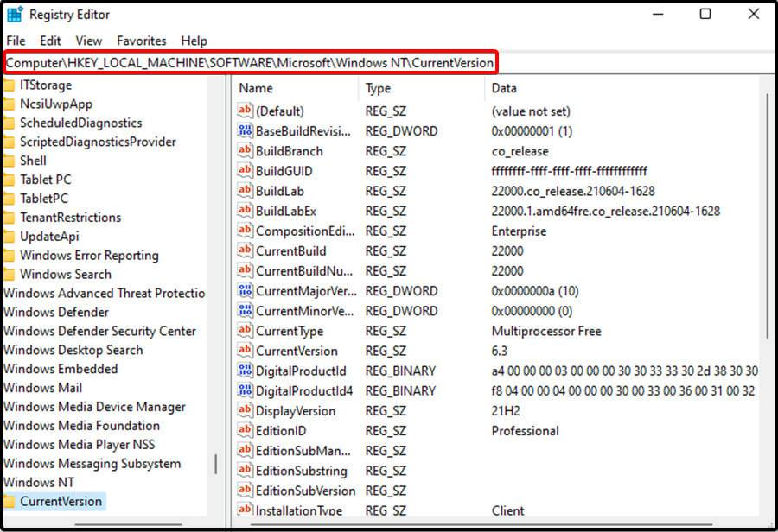This screenshot has width=778, height=532.
Task: Open the Edit menu
Action: (x=50, y=41)
